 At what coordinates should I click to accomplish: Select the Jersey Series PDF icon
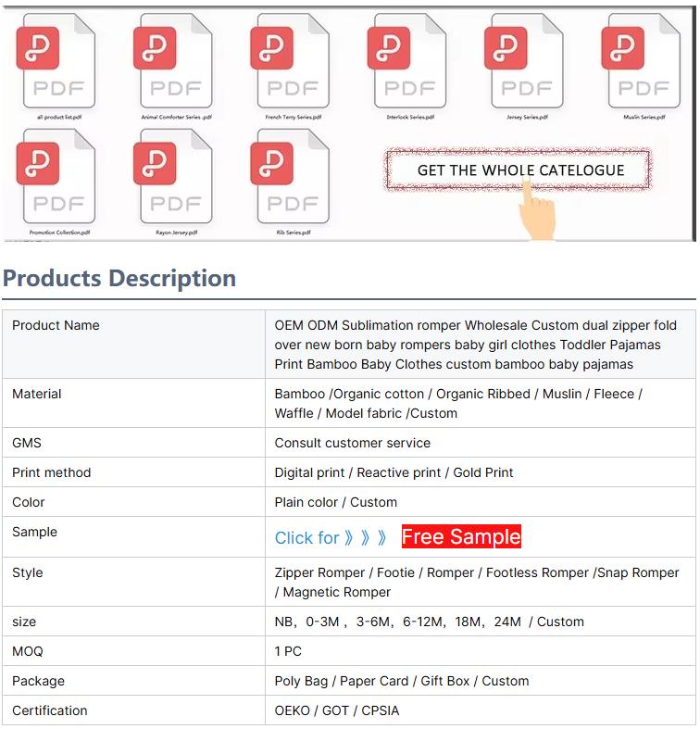click(525, 63)
